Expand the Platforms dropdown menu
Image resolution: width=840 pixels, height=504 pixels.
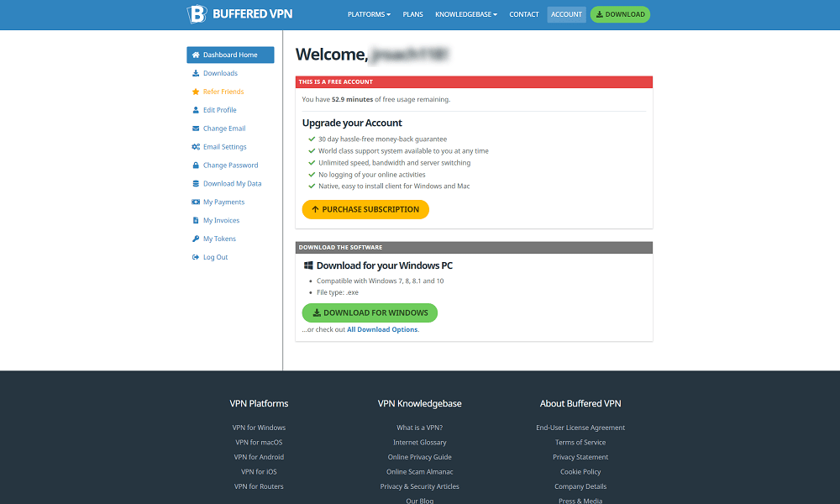coord(369,14)
